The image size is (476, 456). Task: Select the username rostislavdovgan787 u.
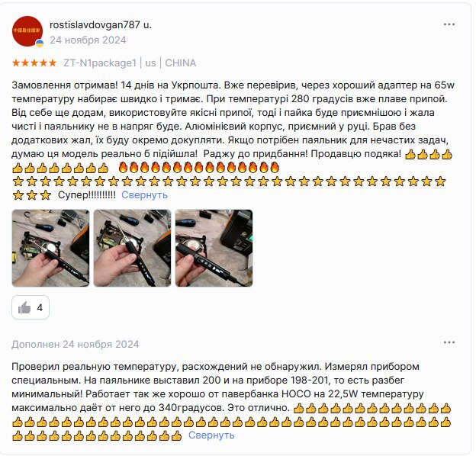(x=101, y=24)
